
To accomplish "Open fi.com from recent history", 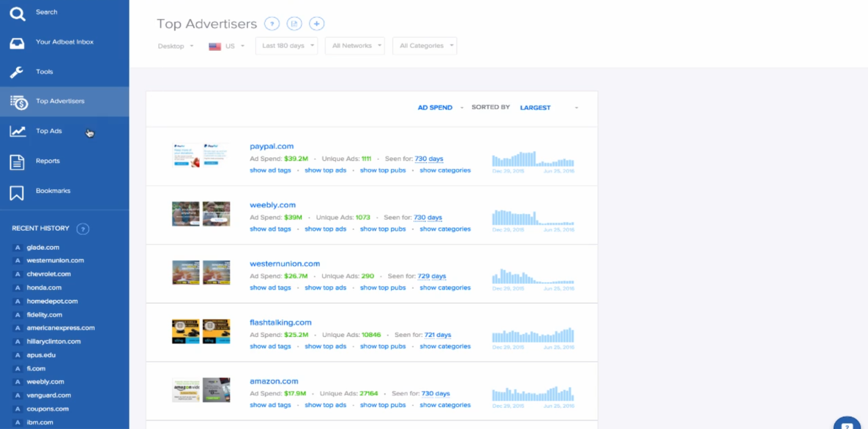I will (x=36, y=369).
